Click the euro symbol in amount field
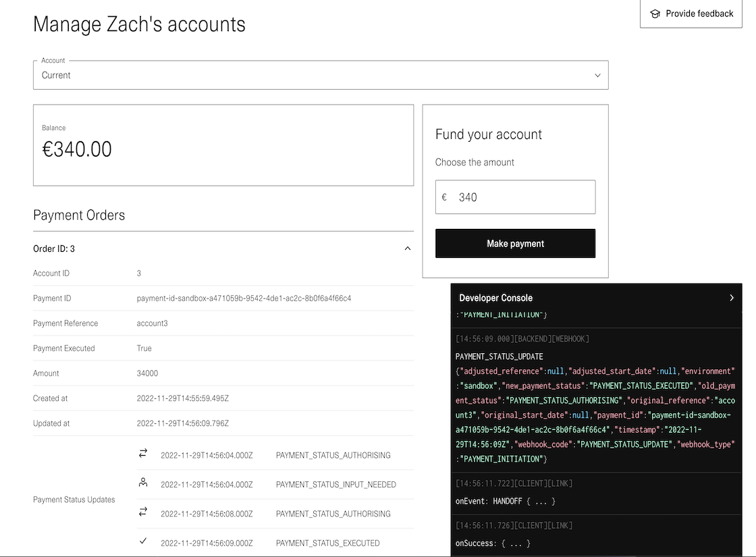 [444, 197]
